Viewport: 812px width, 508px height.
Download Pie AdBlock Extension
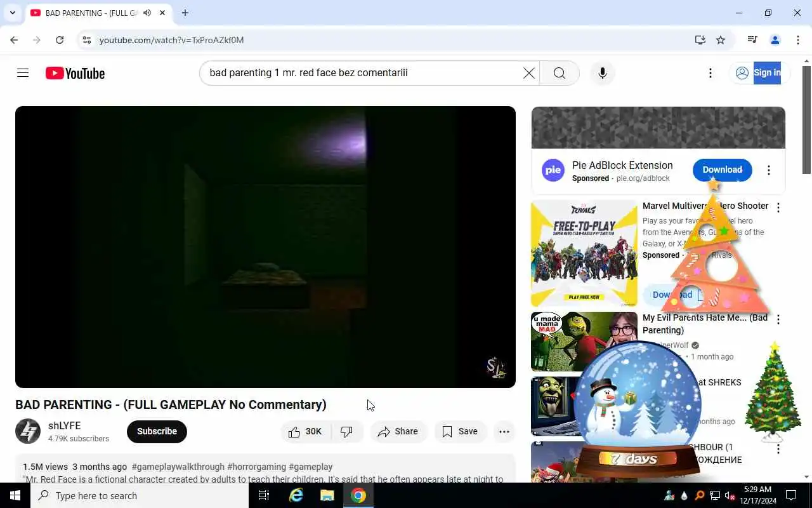point(722,170)
